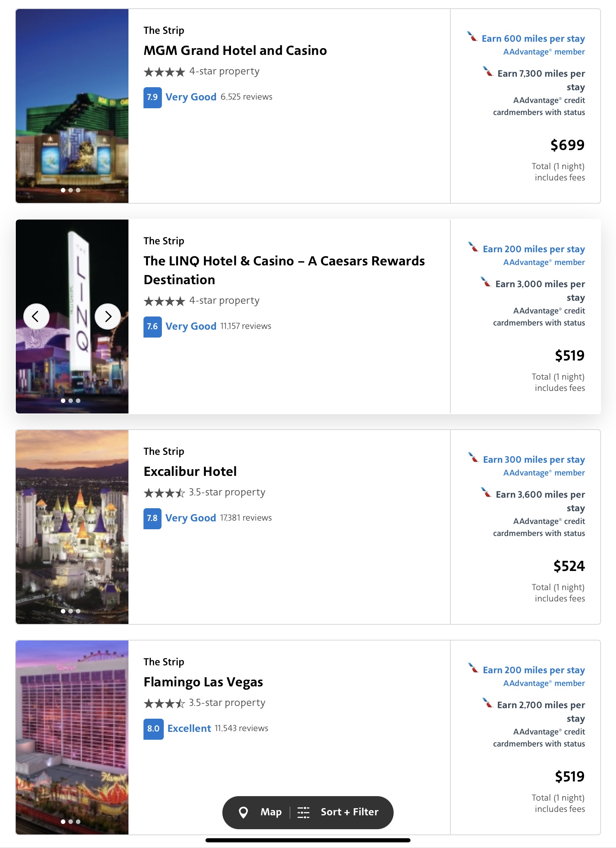The height and width of the screenshot is (848, 616).
Task: Open the Map view
Action: [x=271, y=812]
